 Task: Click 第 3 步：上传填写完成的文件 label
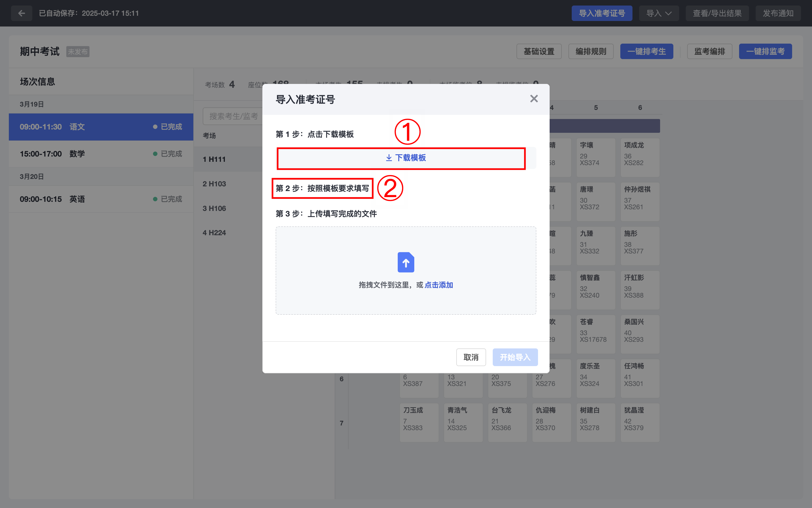(x=326, y=214)
